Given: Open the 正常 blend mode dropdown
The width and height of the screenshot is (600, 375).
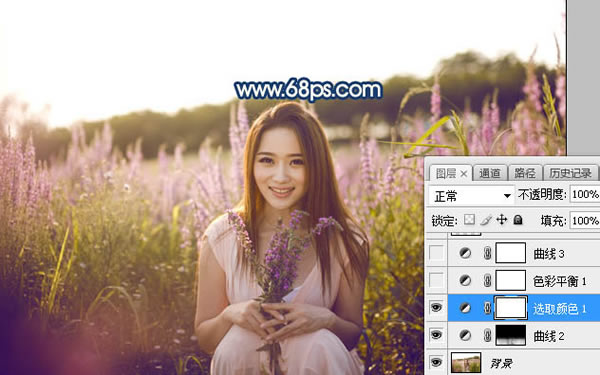Looking at the screenshot, I should tap(472, 196).
